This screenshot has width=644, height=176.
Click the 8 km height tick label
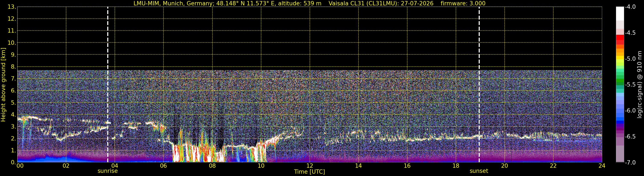pos(13,66)
